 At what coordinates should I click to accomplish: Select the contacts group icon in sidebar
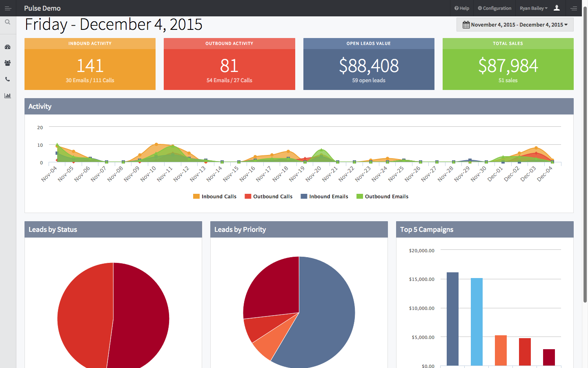[x=7, y=63]
